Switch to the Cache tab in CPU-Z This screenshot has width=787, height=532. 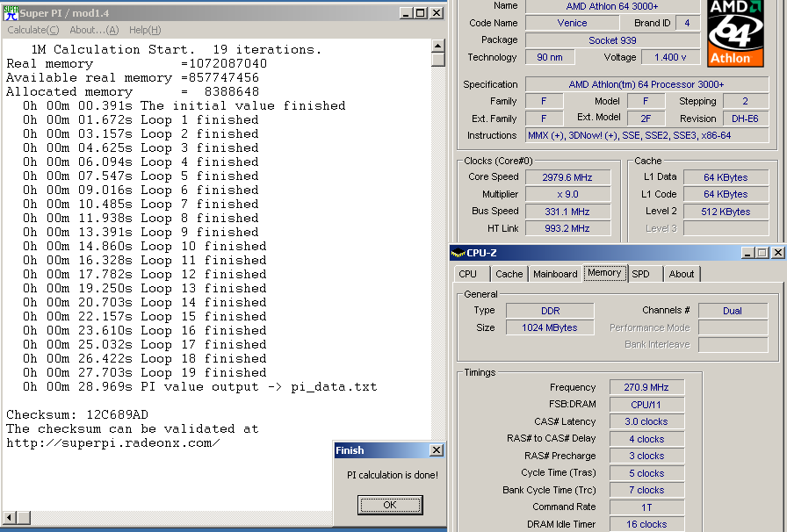click(x=509, y=274)
